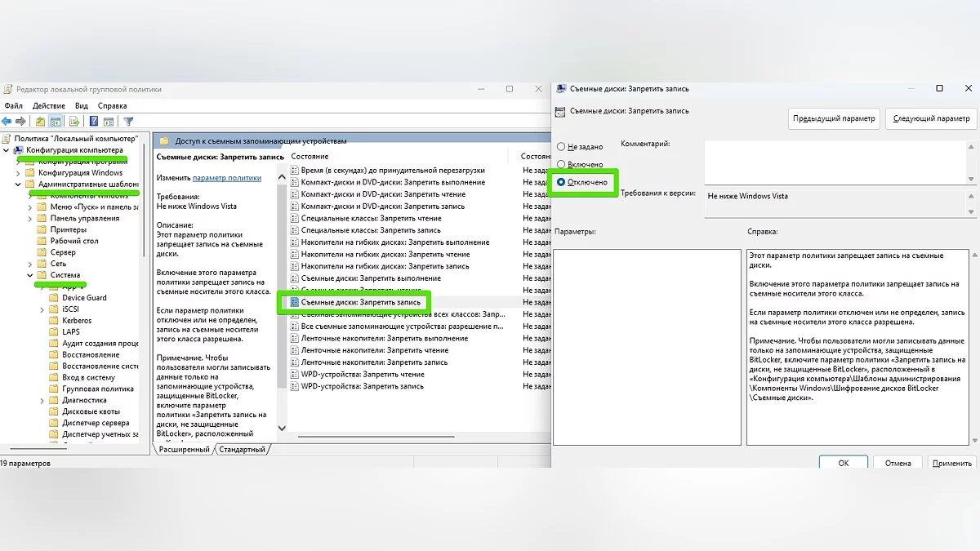Click the down arrow of the policy list scrollbar
Viewport: 980px width, 551px height.
pyautogui.click(x=283, y=428)
